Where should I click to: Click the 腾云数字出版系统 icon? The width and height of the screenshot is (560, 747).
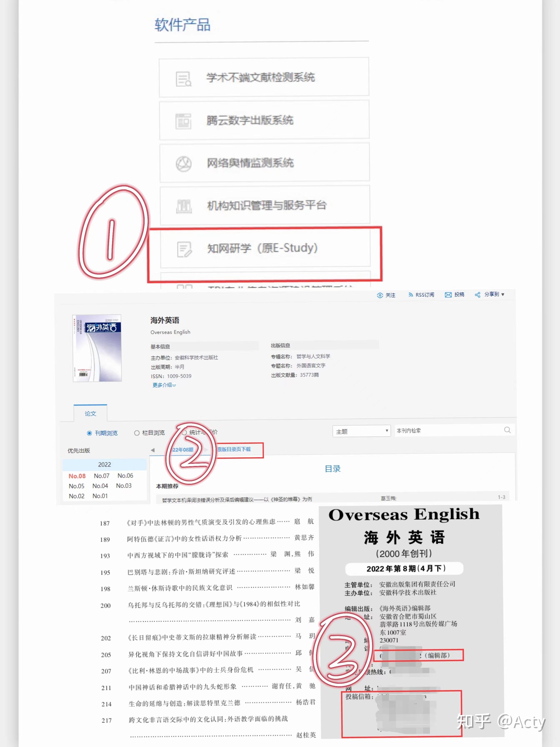183,121
